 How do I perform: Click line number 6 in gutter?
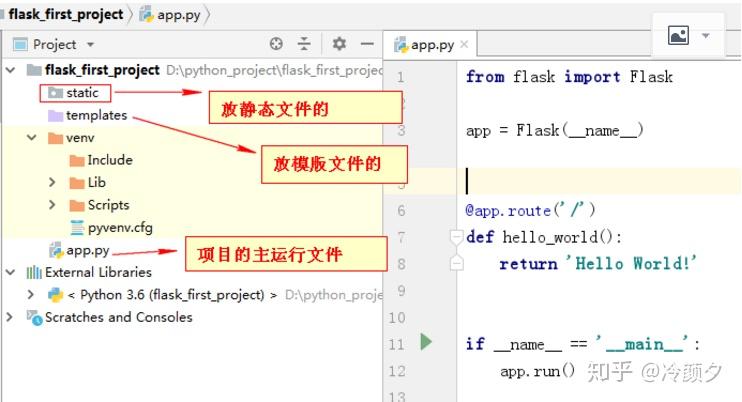click(x=401, y=210)
